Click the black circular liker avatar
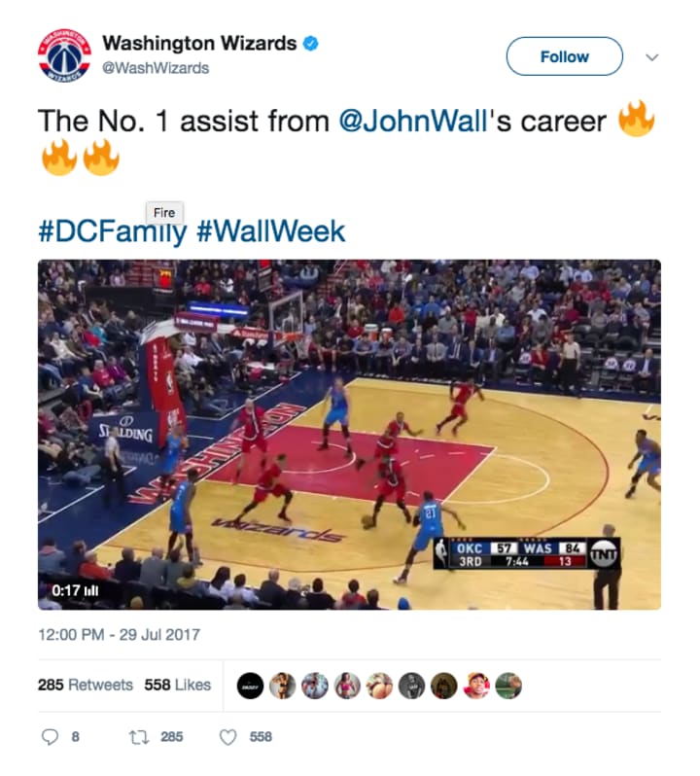700x776 pixels. (250, 686)
